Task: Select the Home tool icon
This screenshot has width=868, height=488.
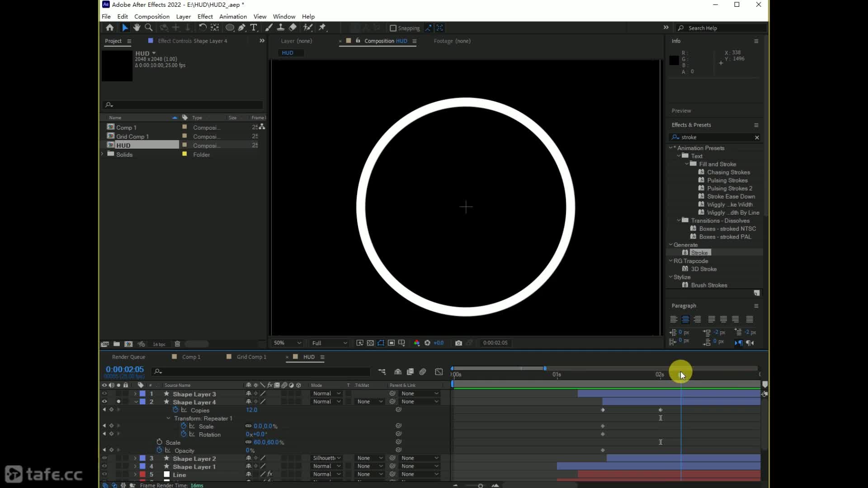Action: point(109,28)
